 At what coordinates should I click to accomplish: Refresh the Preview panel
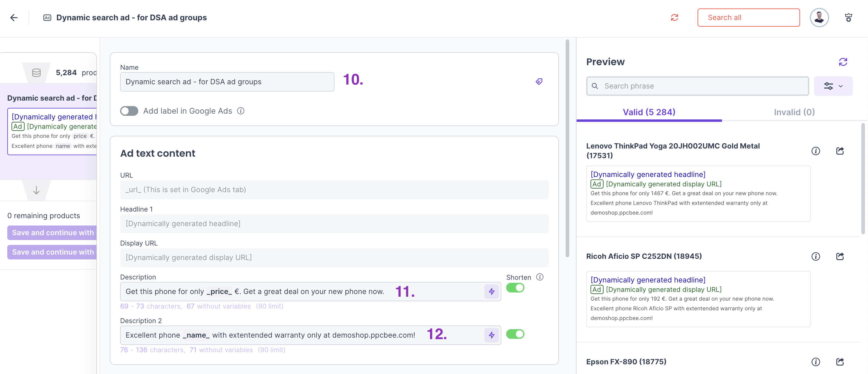(x=843, y=62)
